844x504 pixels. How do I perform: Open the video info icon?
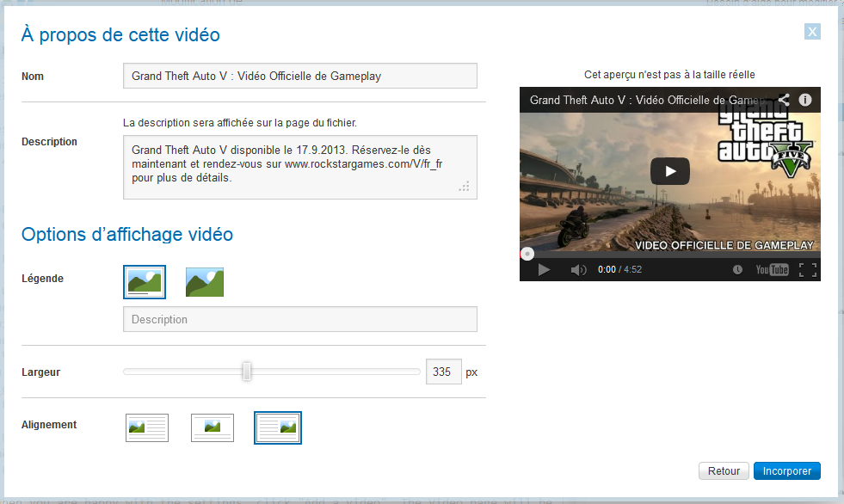click(805, 100)
